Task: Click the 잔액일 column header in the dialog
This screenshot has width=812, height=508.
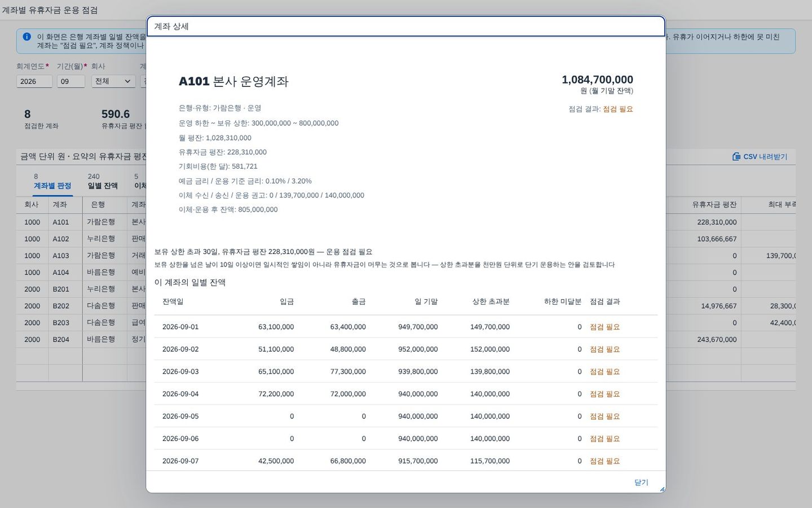Action: [x=173, y=302]
